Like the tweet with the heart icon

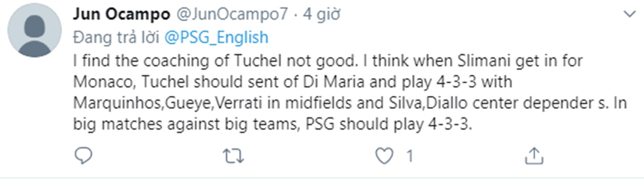[x=384, y=156]
